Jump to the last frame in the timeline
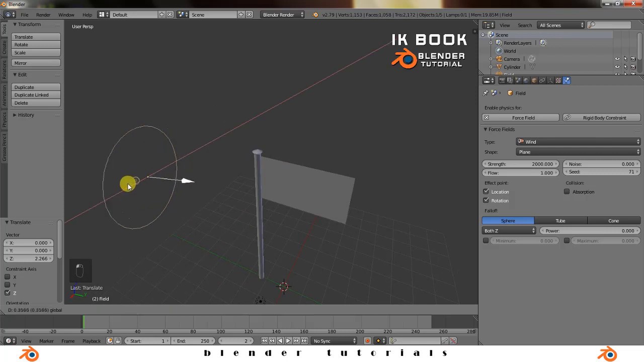 pyautogui.click(x=304, y=341)
